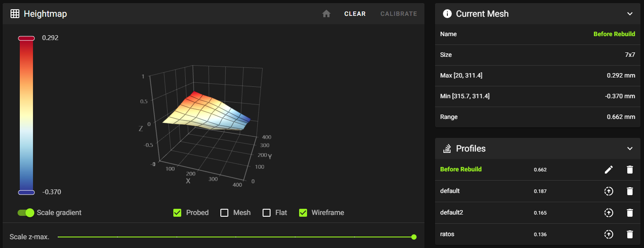Collapse the Current Mesh panel
The width and height of the screenshot is (644, 248).
tap(629, 14)
